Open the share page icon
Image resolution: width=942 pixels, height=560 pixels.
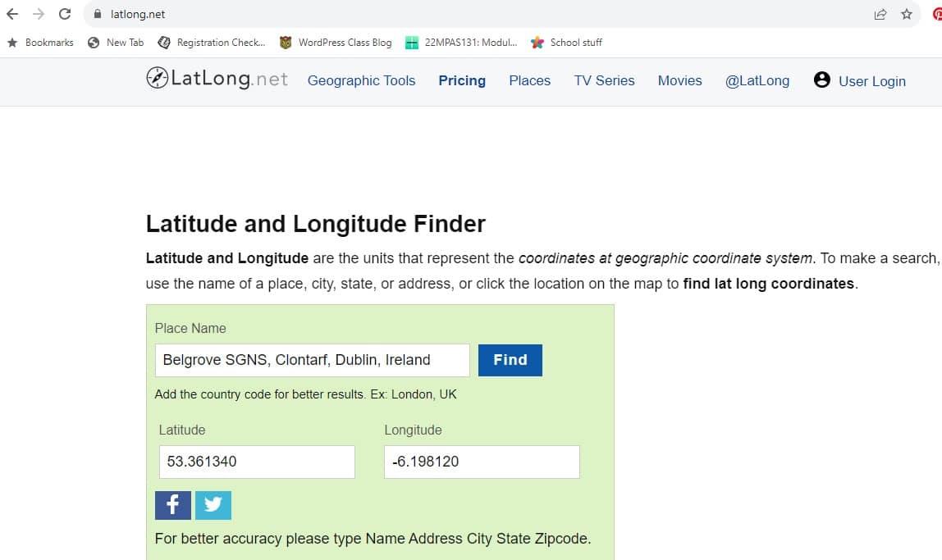tap(880, 14)
